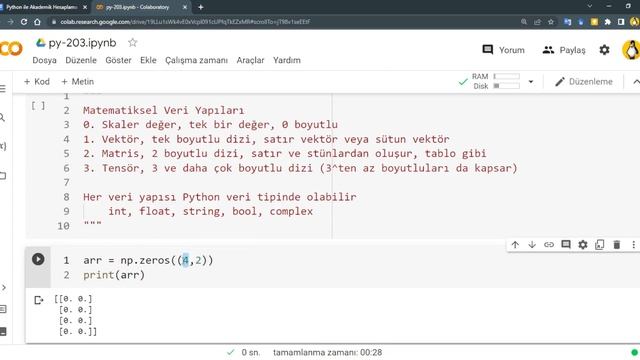Viewport: 640px width, 360px height.
Task: Open the terminal sidebar icon
Action: 3,331
